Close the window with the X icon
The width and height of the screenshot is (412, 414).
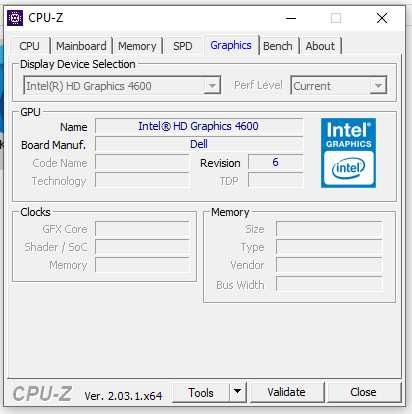click(x=382, y=18)
